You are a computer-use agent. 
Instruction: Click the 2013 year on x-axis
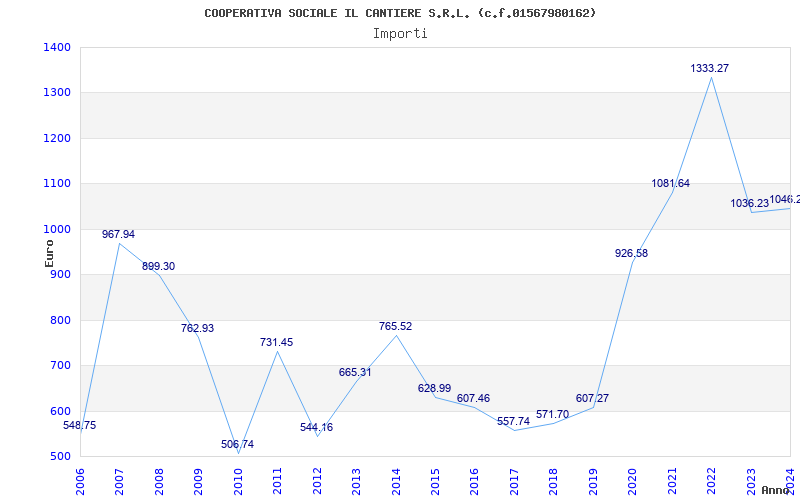point(356,481)
